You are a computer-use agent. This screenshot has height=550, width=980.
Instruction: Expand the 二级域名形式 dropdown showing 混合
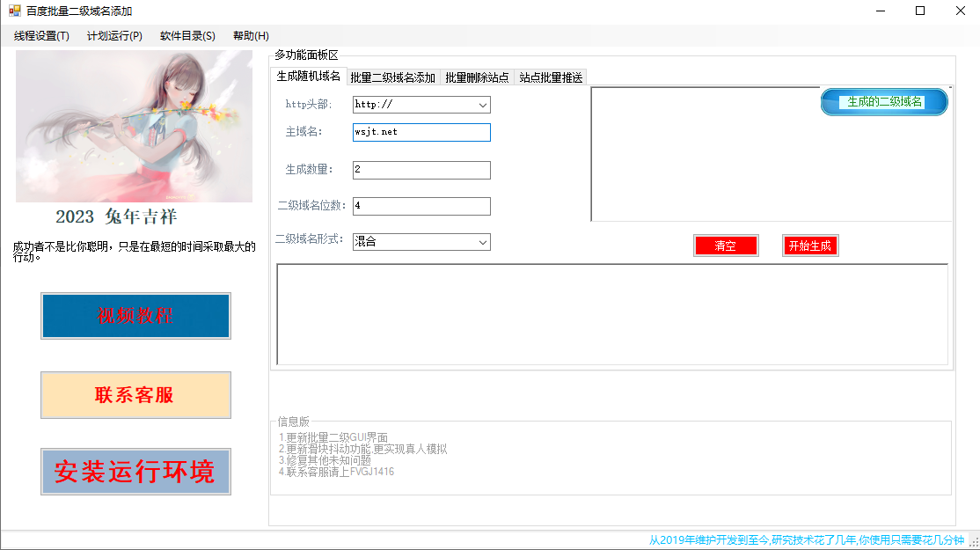tap(421, 241)
